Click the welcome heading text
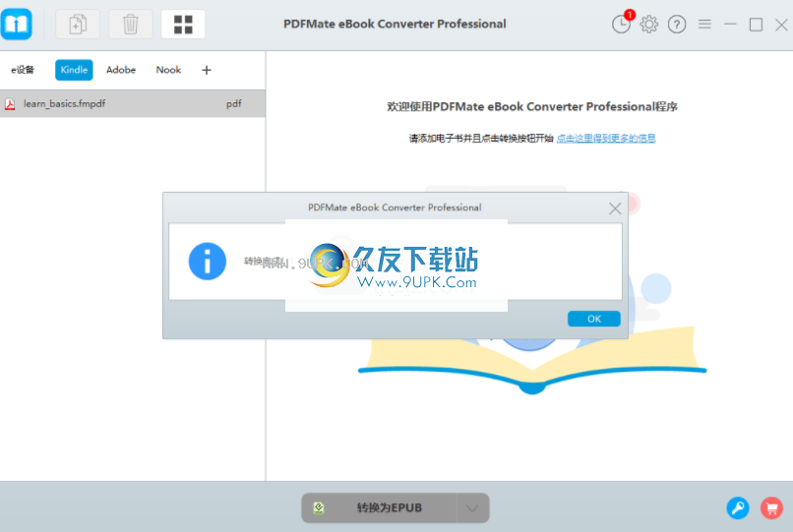793x532 pixels. click(x=532, y=107)
